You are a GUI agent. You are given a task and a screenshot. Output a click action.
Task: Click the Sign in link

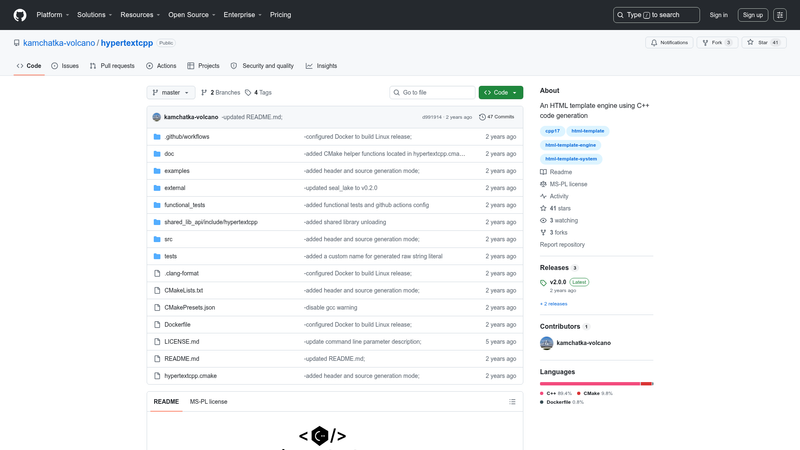click(x=718, y=15)
